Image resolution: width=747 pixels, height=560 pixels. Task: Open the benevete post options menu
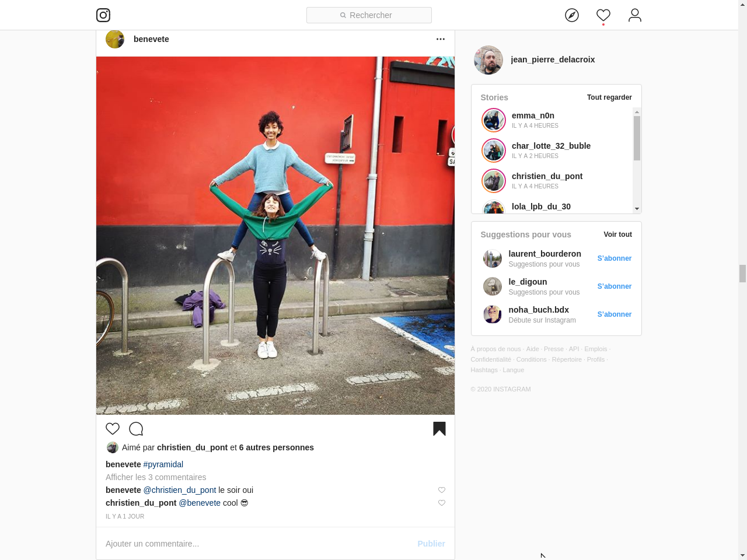click(441, 39)
